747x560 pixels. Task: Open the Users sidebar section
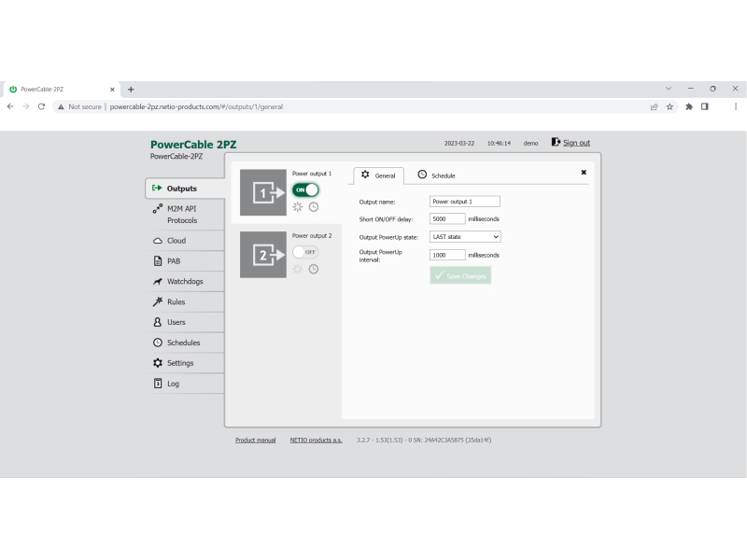tap(185, 322)
